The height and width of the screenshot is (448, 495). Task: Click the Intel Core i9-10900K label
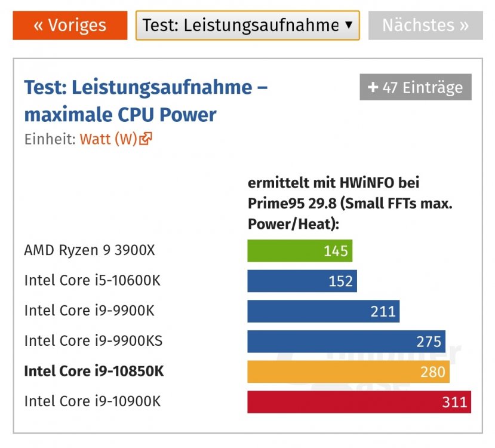tap(93, 401)
